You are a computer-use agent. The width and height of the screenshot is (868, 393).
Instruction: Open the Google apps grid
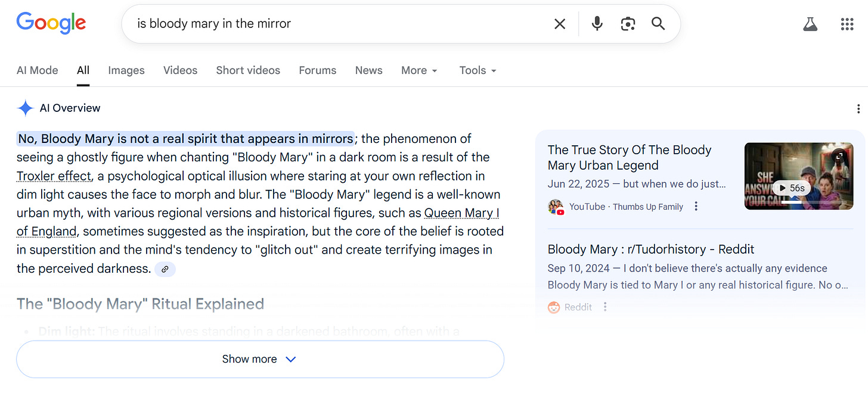click(847, 24)
